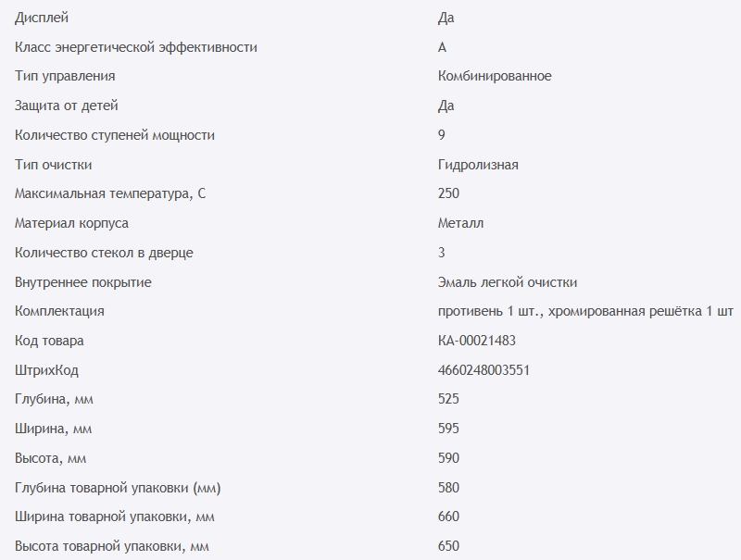Viewport: 741px width, 560px height.
Task: Click the "Дисплей" label
Action: click(x=42, y=18)
